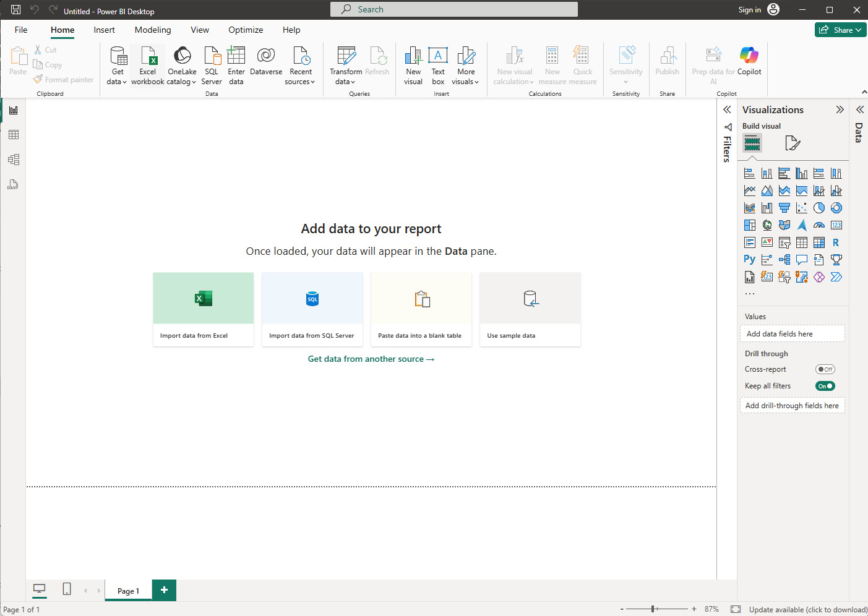Collapse the Visualizations pane

point(840,109)
